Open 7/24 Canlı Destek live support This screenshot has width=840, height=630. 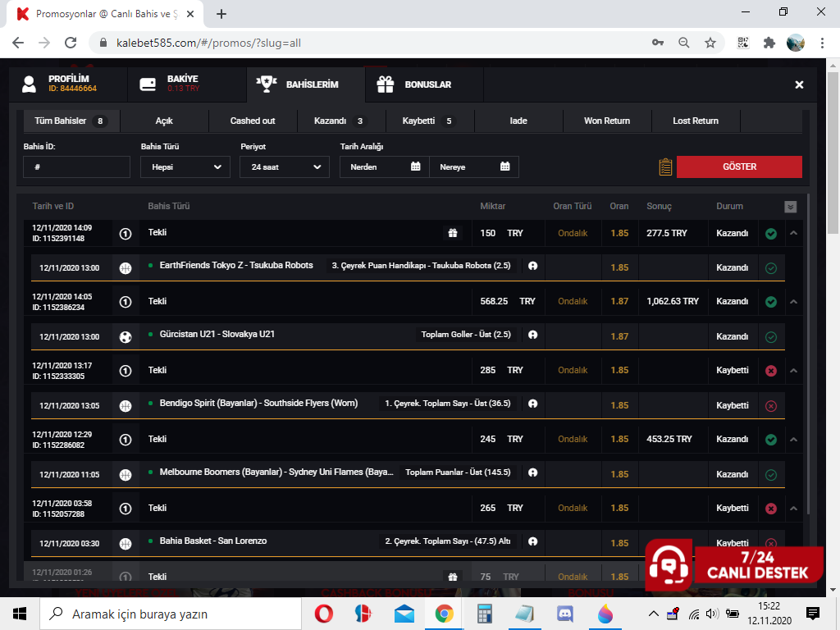[734, 565]
